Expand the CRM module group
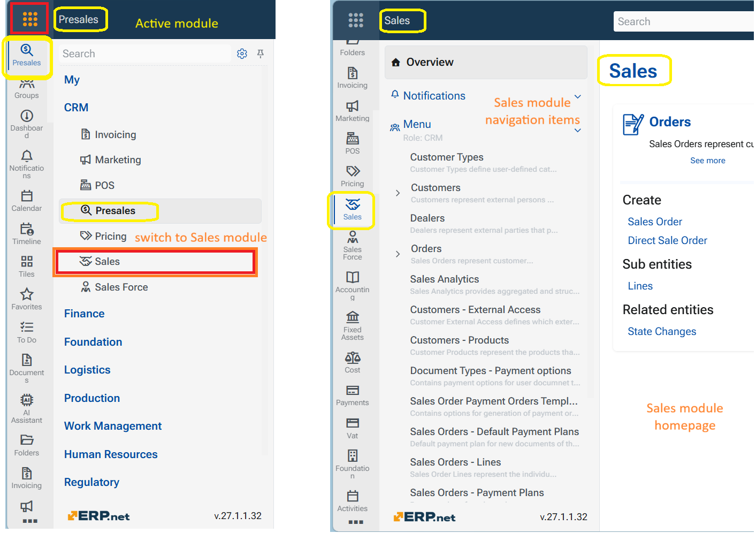The width and height of the screenshot is (756, 533). point(77,108)
